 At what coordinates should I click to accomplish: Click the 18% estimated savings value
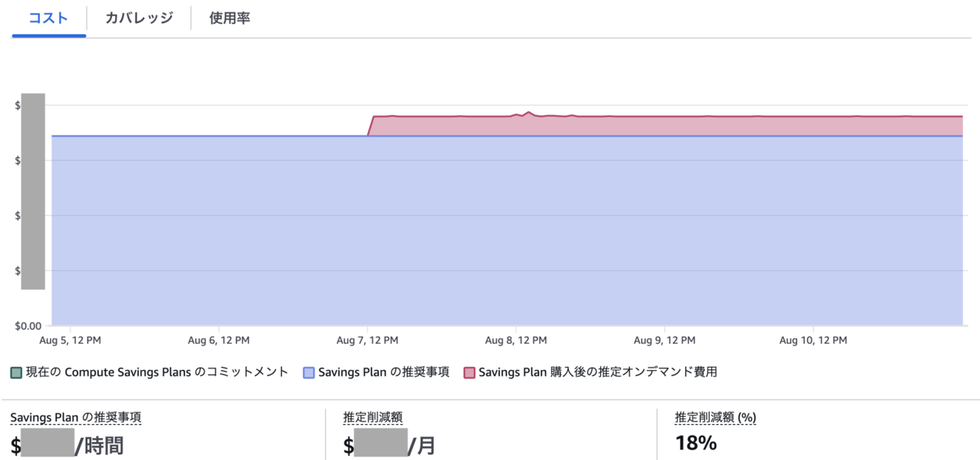(x=696, y=444)
